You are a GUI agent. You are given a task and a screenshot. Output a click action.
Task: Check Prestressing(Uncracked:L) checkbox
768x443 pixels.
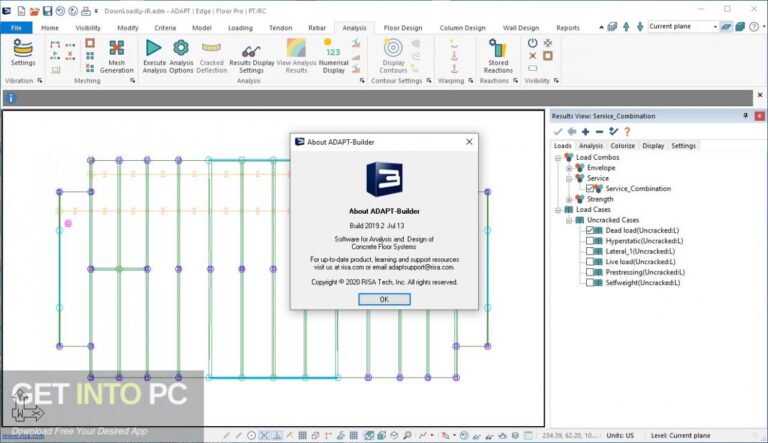click(x=590, y=272)
